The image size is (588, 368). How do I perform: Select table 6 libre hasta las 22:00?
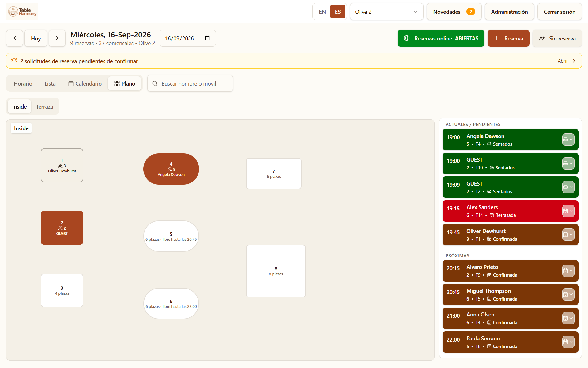[171, 304]
